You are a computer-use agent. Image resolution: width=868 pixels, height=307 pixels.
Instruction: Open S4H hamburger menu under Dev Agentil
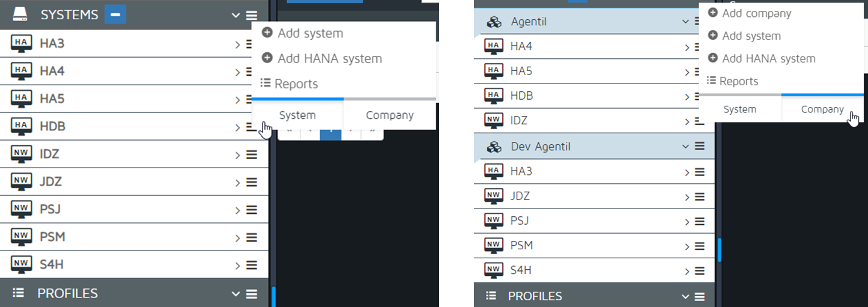click(x=700, y=270)
